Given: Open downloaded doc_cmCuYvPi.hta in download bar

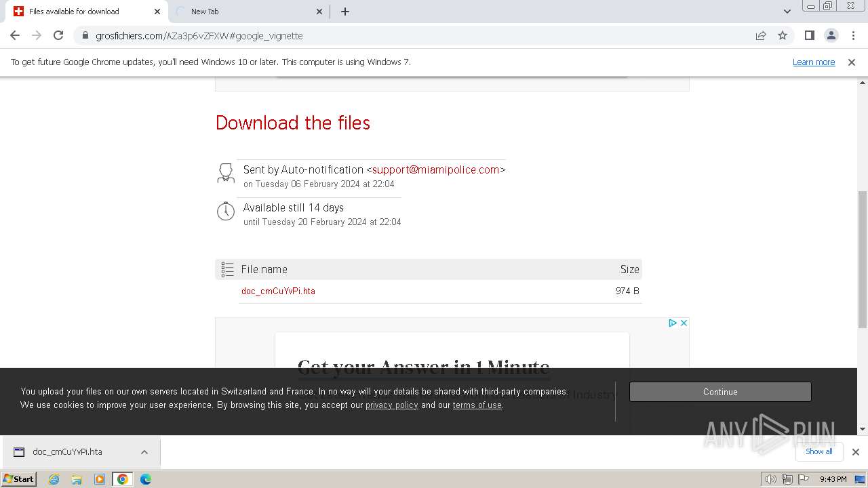Looking at the screenshot, I should coord(66,451).
